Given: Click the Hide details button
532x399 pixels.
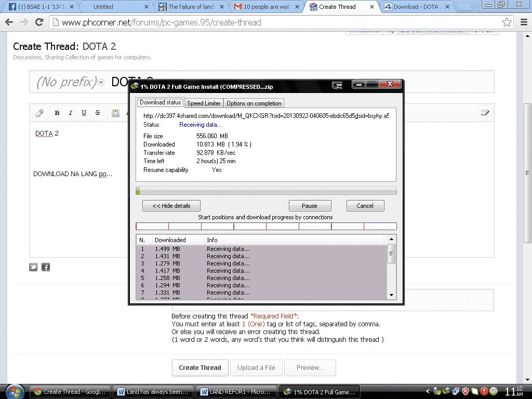Looking at the screenshot, I should (171, 206).
